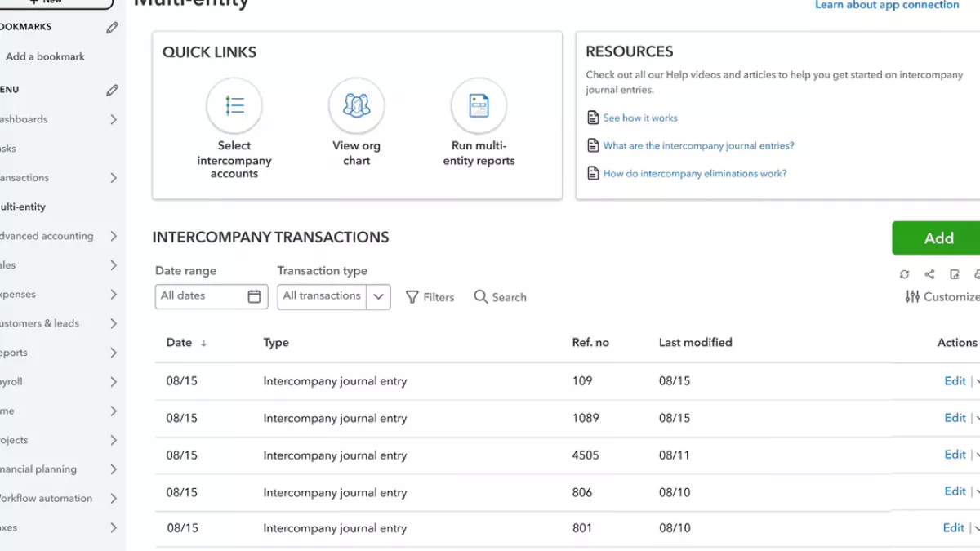Edit bookmarks using the pencil icon
The height and width of the screenshot is (551, 980).
[113, 28]
